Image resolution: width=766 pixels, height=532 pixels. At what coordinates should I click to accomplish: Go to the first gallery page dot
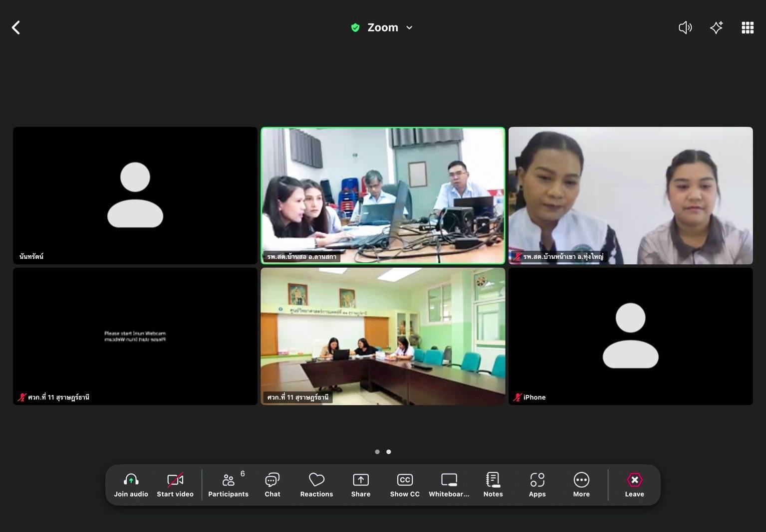tap(377, 452)
